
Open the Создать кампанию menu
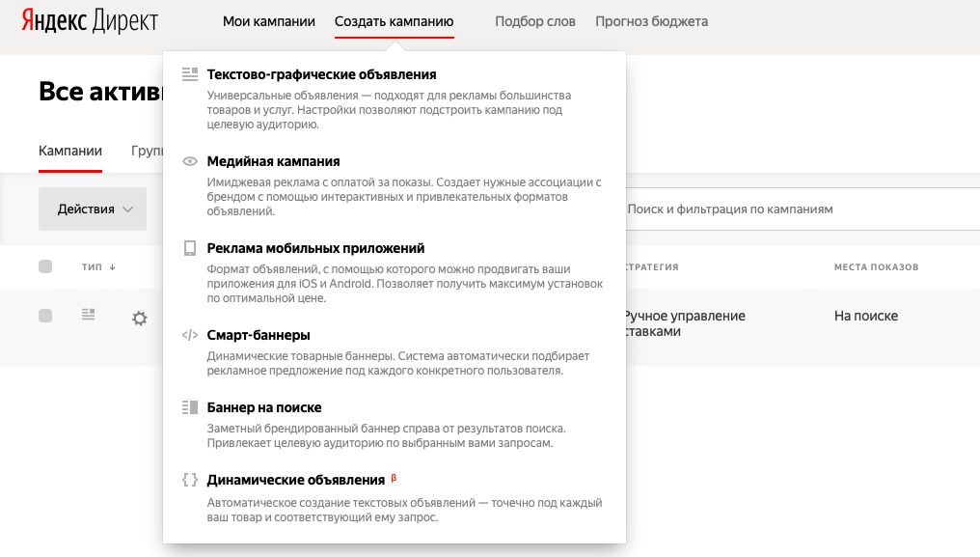coord(394,21)
